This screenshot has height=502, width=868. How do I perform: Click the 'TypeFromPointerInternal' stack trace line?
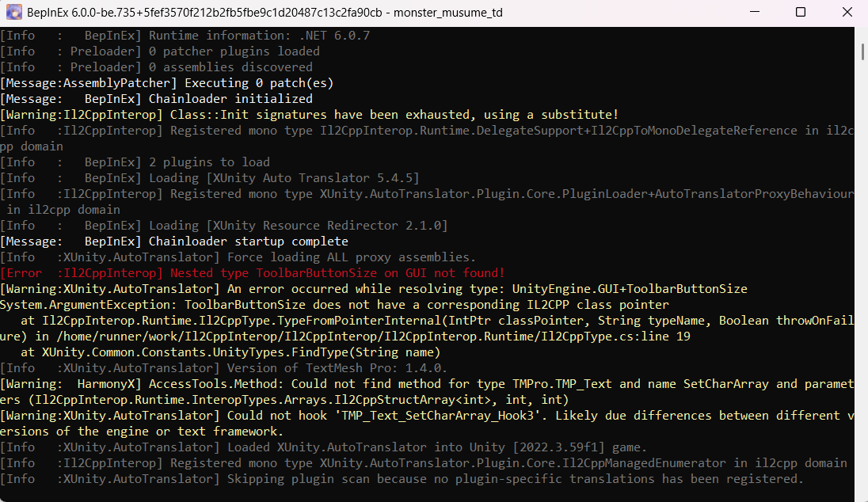click(437, 321)
